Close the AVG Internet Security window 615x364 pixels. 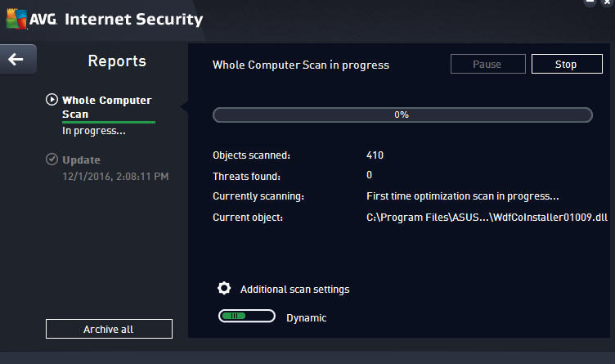tap(607, 4)
